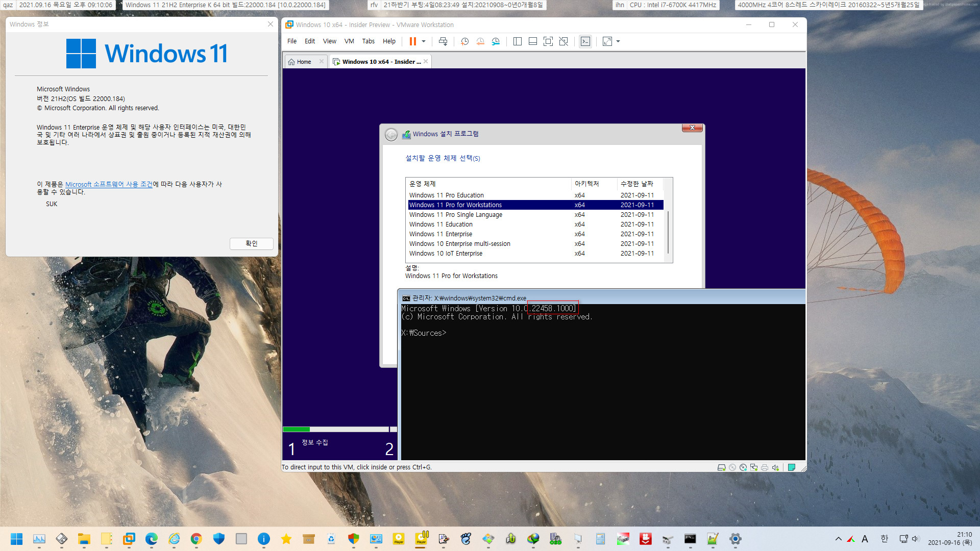Click the network adapter status icon in VMware
980x551 pixels.
(x=754, y=467)
